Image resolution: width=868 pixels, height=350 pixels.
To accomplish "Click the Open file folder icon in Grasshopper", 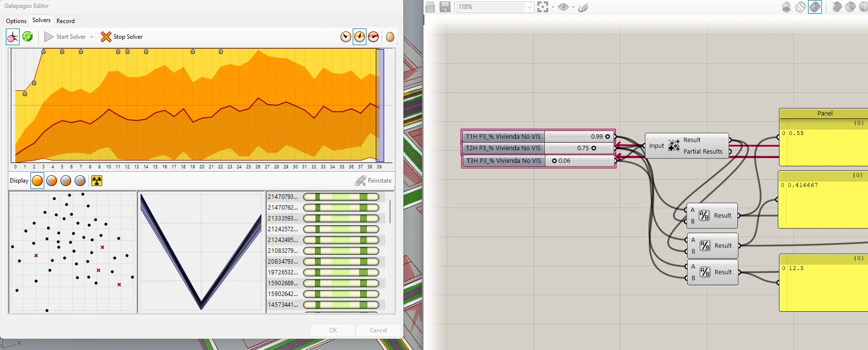I will (x=430, y=7).
